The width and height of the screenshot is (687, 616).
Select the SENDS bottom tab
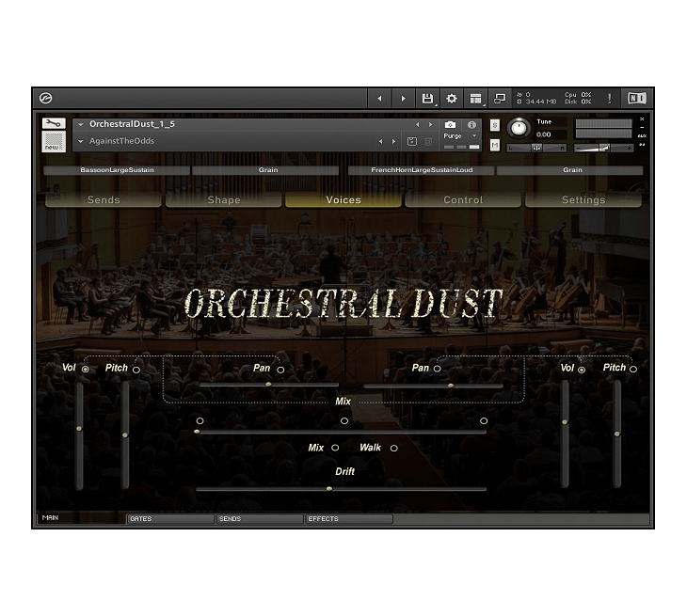click(260, 519)
